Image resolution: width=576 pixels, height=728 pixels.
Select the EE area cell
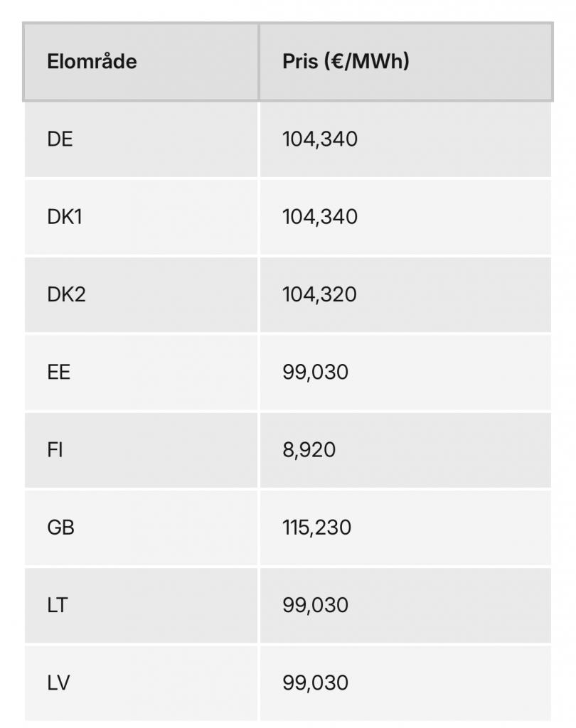(141, 373)
